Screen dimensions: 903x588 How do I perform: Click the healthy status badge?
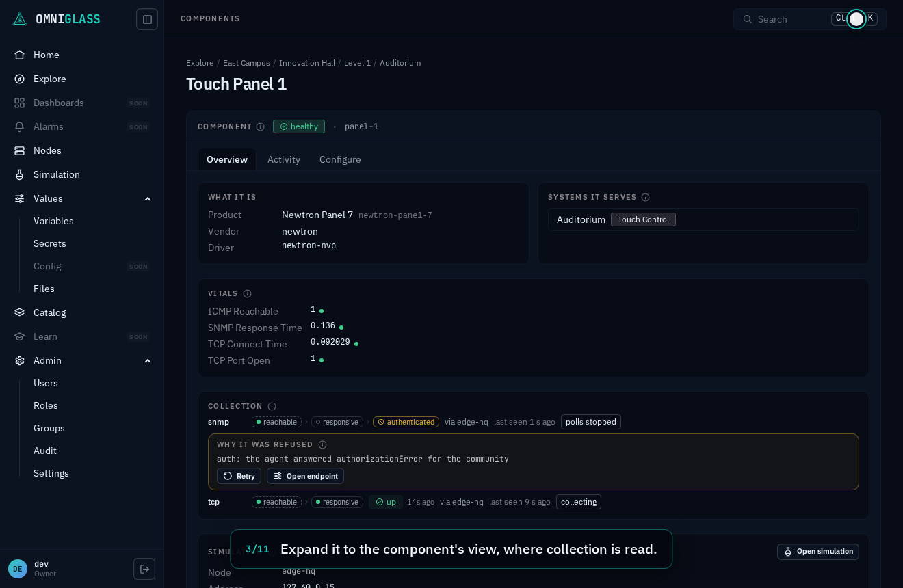299,126
